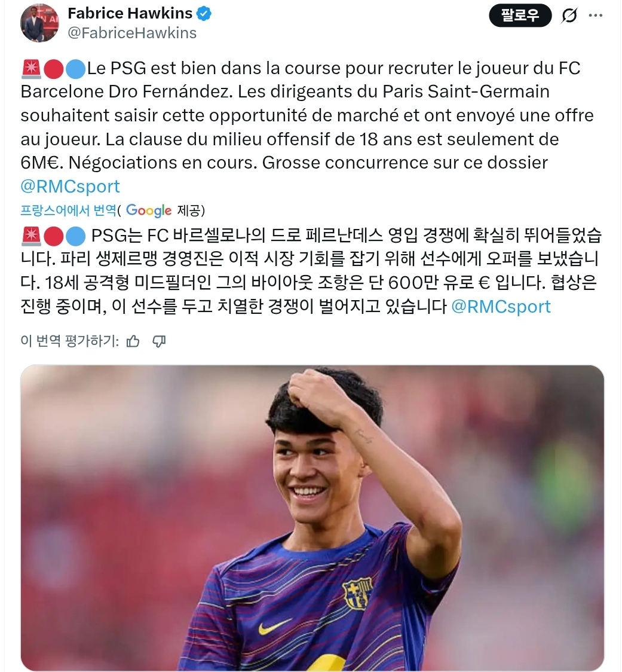Click the red circle emoji in translation
The width and height of the screenshot is (622, 672).
pyautogui.click(x=54, y=236)
